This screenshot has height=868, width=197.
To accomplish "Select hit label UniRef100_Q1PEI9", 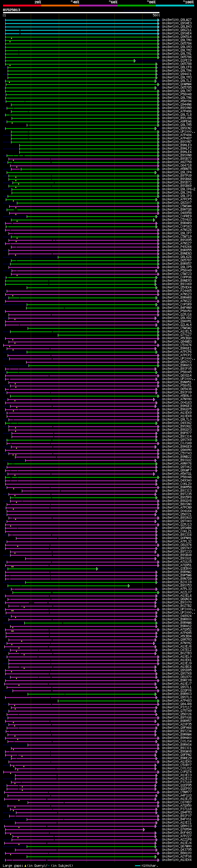I will coord(177,61).
